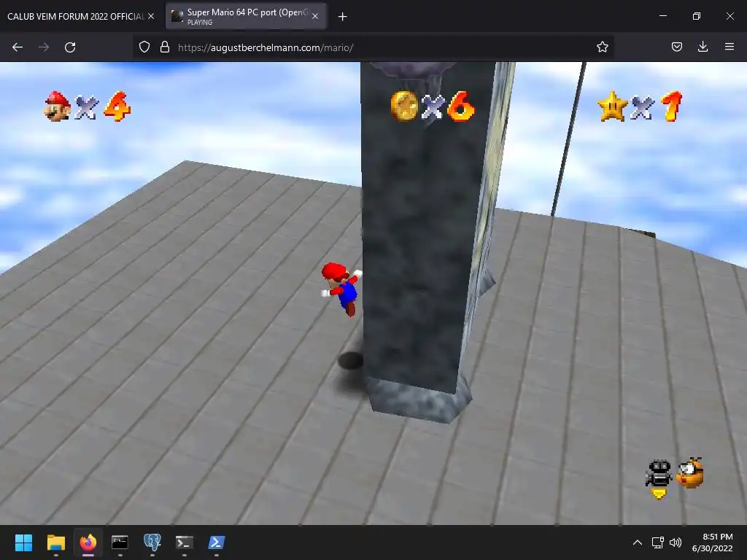Open the network status tray icon
Screen dimensions: 747x560
click(657, 542)
